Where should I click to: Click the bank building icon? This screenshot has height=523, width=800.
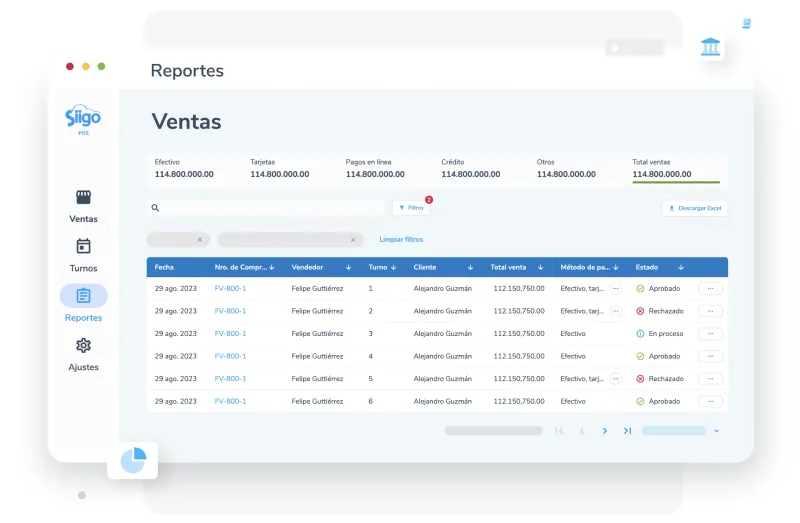710,46
